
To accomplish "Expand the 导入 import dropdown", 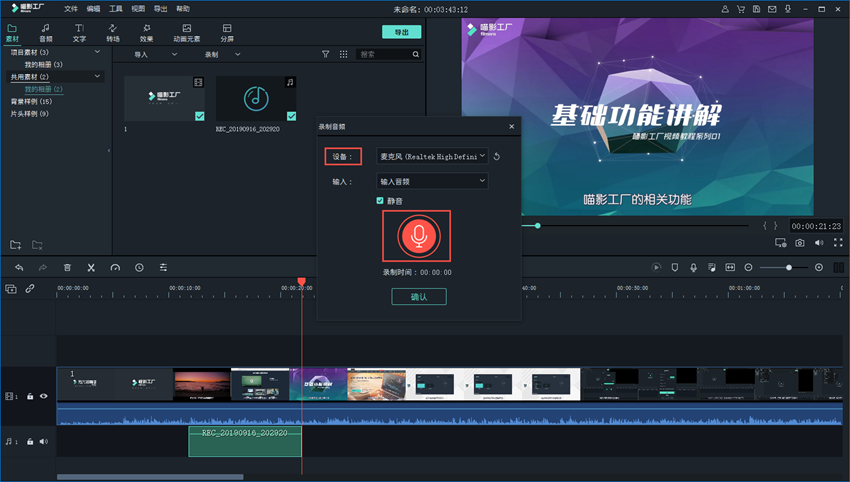I will click(148, 54).
